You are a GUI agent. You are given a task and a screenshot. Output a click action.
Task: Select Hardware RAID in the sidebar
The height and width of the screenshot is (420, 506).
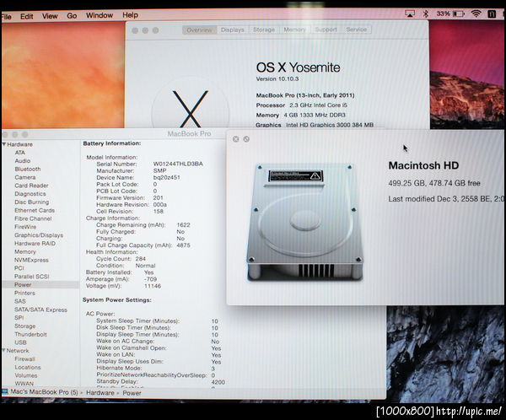(35, 244)
